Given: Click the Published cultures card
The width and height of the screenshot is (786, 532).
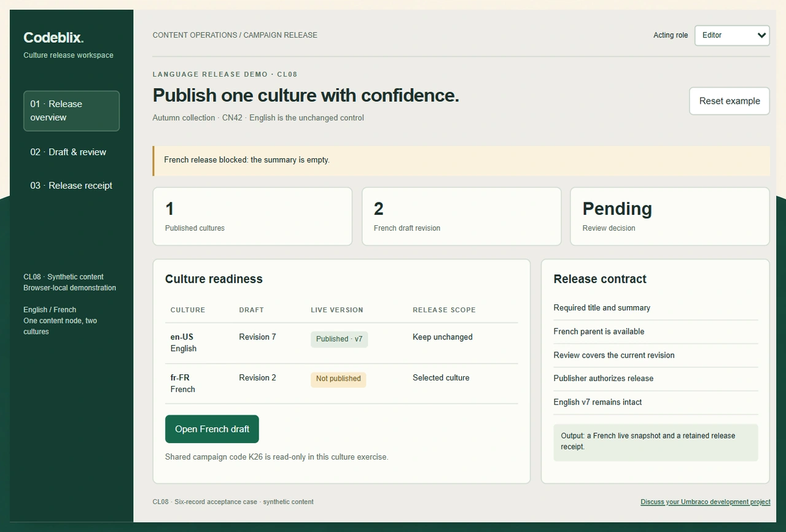Looking at the screenshot, I should pyautogui.click(x=252, y=217).
